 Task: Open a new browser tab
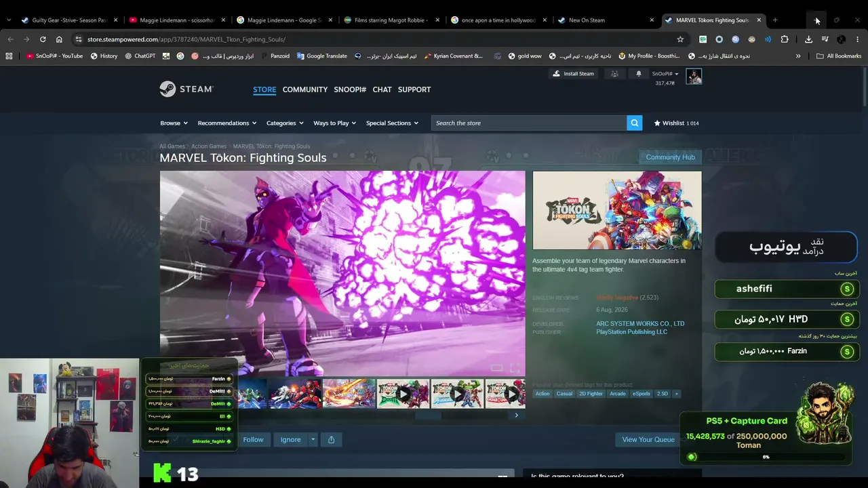775,20
